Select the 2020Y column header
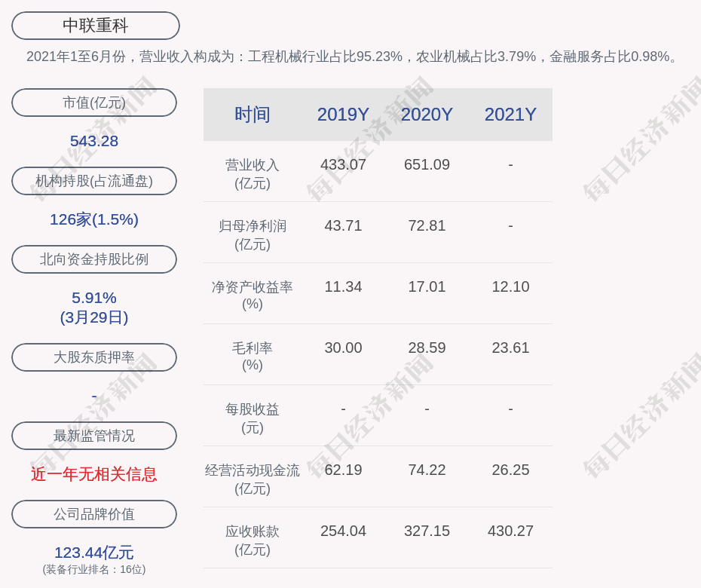Viewport: 701px width, 588px height. tap(427, 115)
